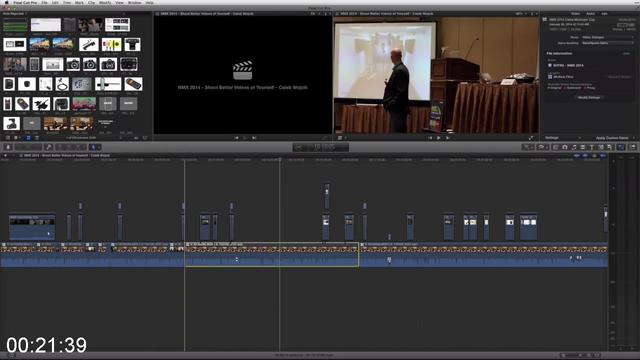This screenshot has height=360, width=640.
Task: Show the Effects browser
Action: [x=556, y=147]
